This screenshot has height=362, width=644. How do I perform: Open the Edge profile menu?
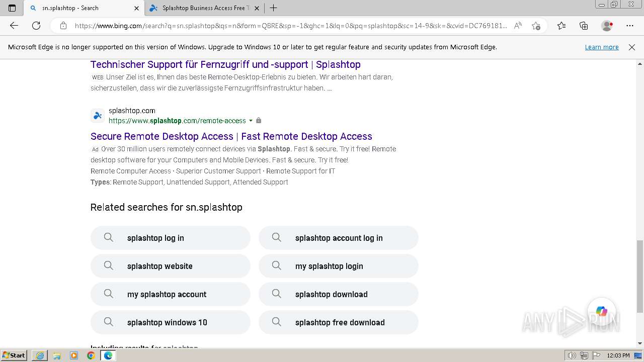tap(607, 26)
